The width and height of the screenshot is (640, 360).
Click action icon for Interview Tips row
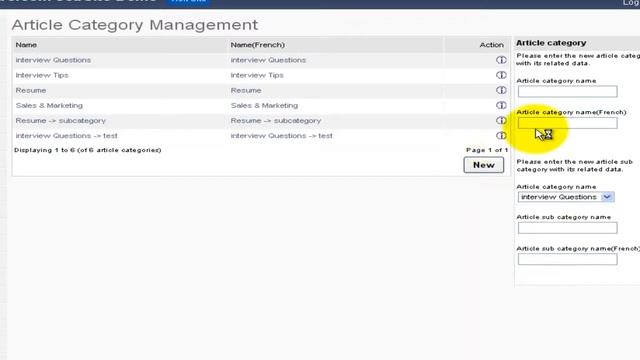pyautogui.click(x=501, y=75)
